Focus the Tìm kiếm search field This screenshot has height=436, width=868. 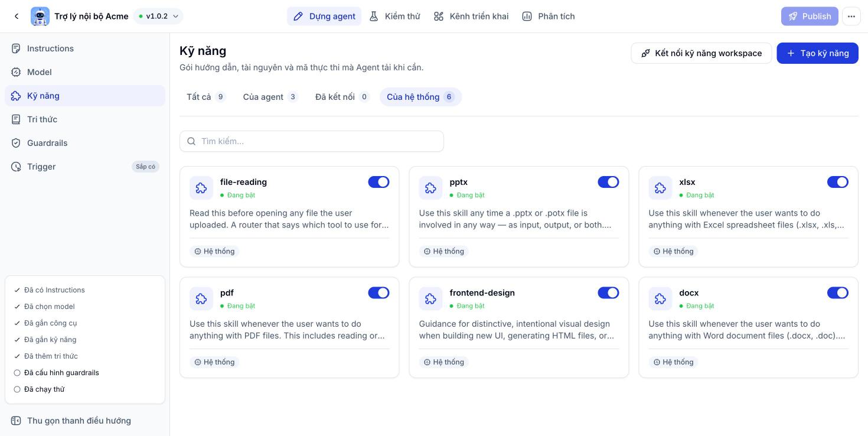pos(312,141)
